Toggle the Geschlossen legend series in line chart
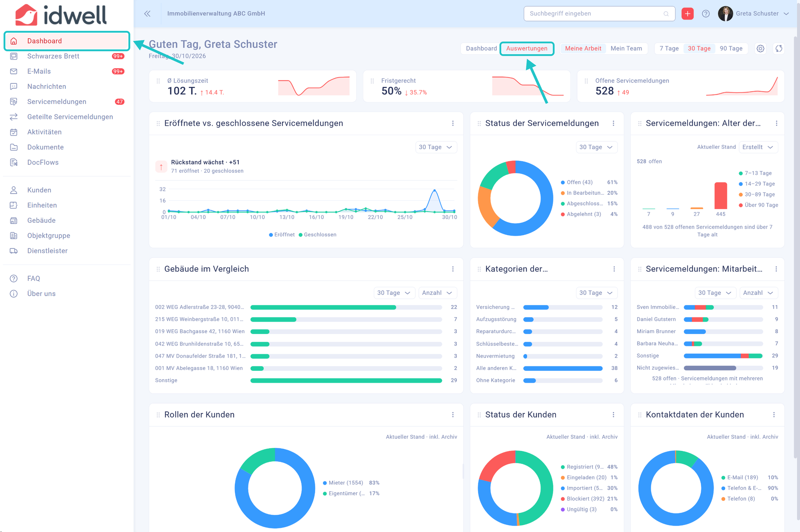The image size is (800, 532). click(x=318, y=235)
